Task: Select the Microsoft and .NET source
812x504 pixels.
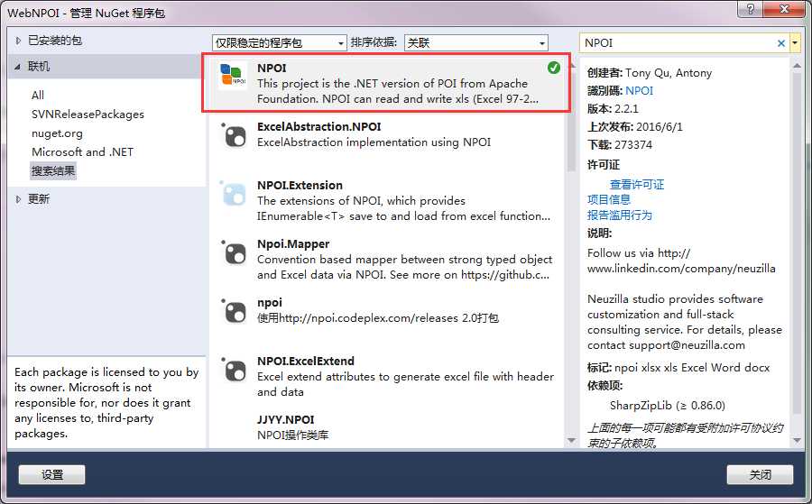Action: pos(82,152)
